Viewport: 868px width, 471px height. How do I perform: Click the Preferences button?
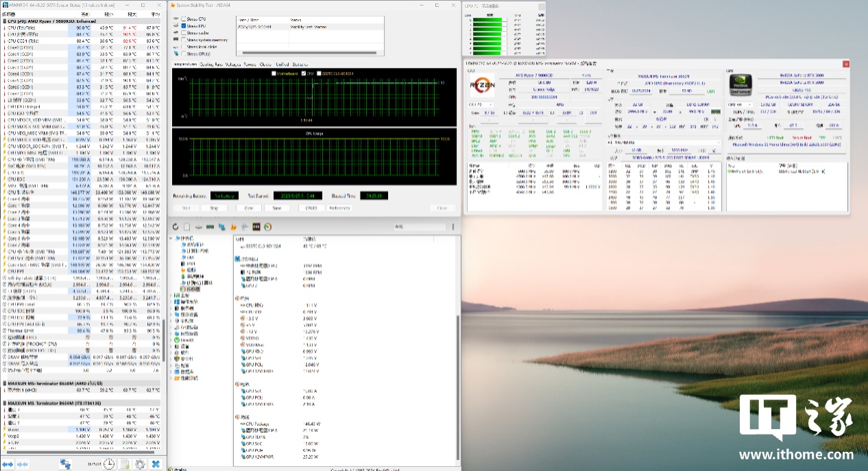point(339,208)
